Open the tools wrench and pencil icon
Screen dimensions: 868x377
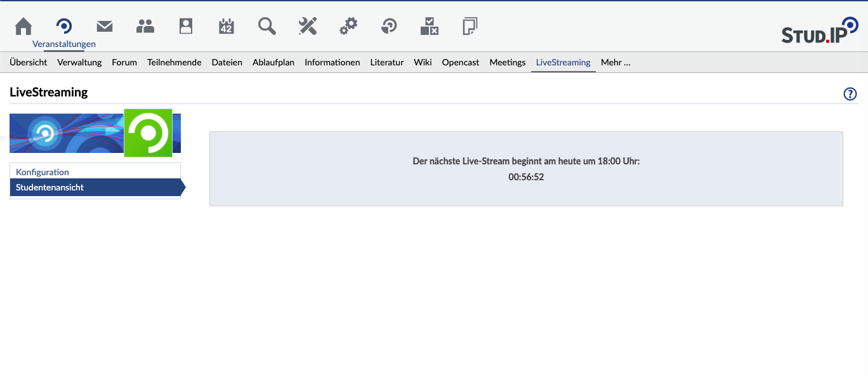pyautogui.click(x=308, y=26)
